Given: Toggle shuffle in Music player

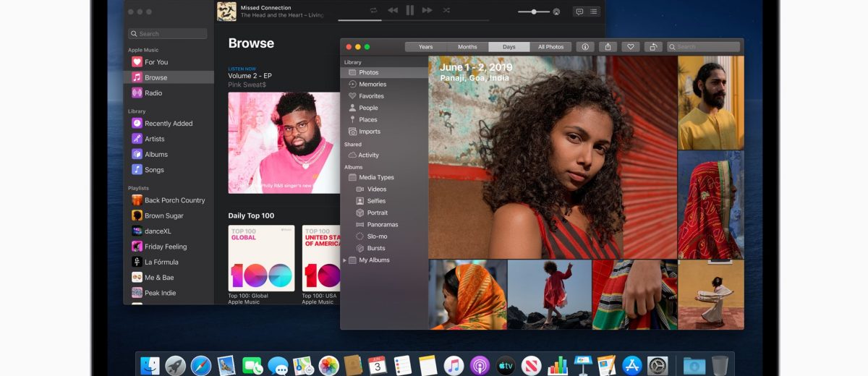Looking at the screenshot, I should click(446, 10).
